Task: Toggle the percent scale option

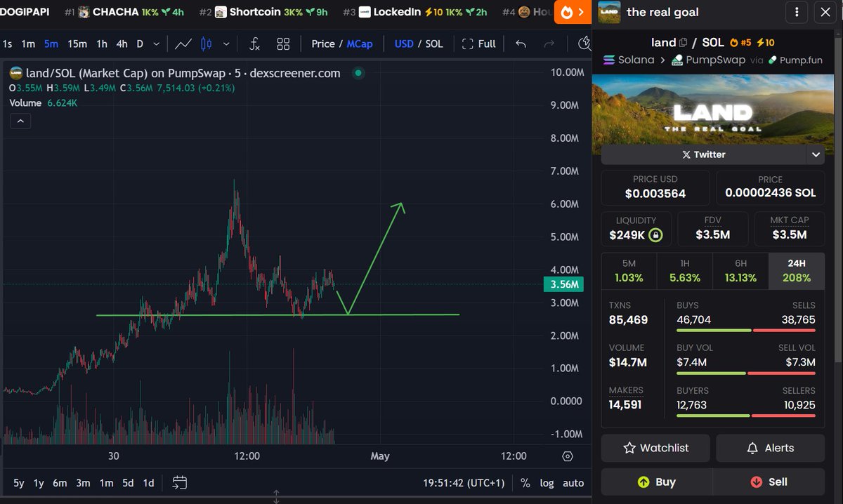Action: click(x=525, y=483)
